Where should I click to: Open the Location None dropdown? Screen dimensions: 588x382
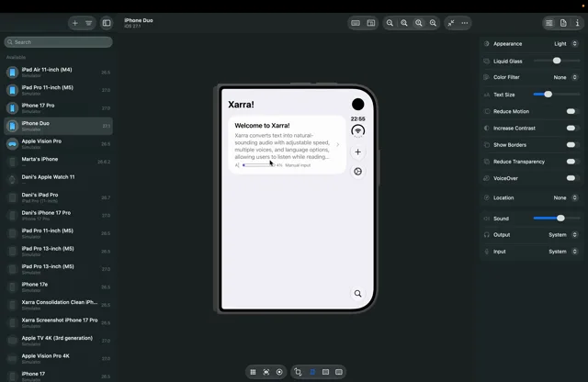[566, 197]
